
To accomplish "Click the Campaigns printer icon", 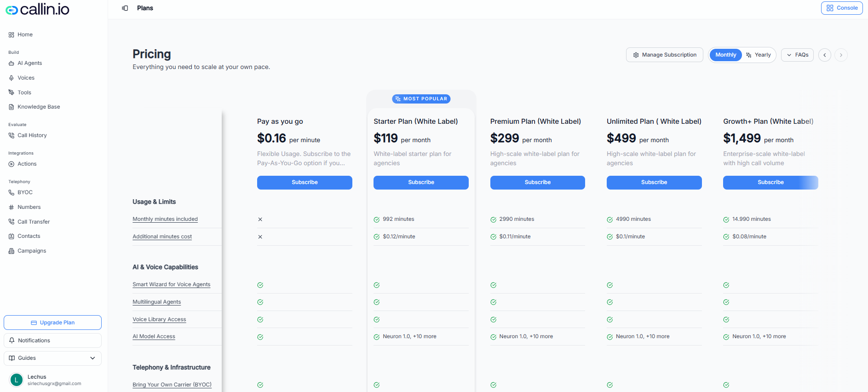I will tap(11, 251).
